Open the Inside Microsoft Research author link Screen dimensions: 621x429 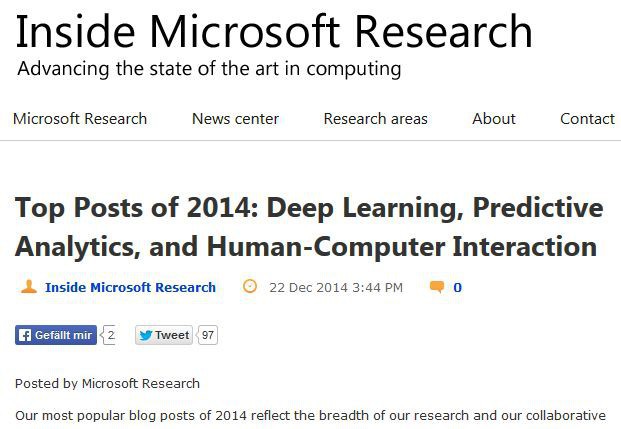click(130, 287)
